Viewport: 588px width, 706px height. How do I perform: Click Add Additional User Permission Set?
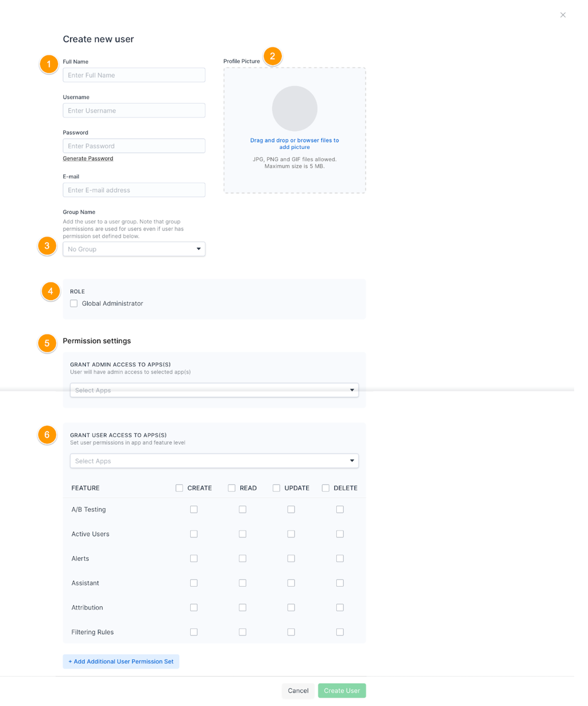[x=121, y=662]
